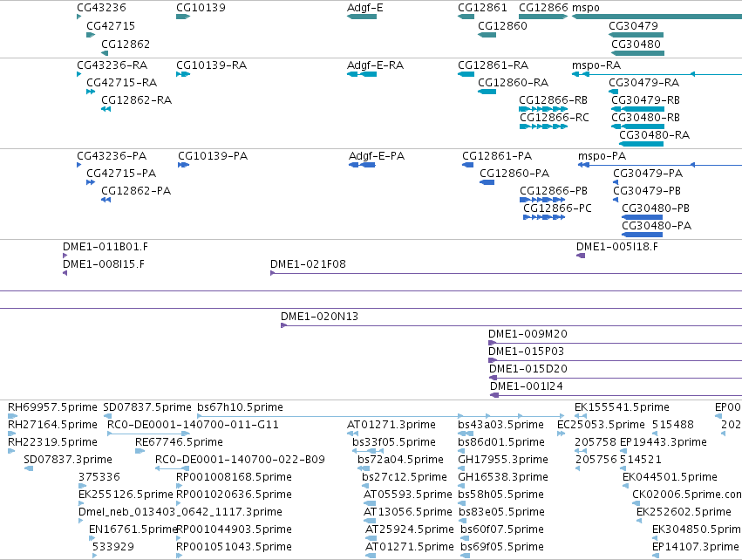Click EST RH22319.5prime
This screenshot has height=560, width=742.
click(x=11, y=451)
